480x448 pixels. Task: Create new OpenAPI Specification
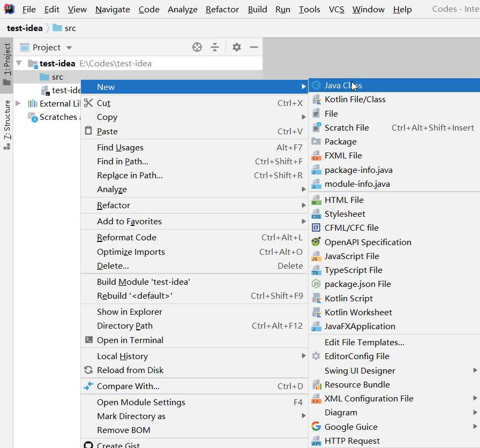367,242
